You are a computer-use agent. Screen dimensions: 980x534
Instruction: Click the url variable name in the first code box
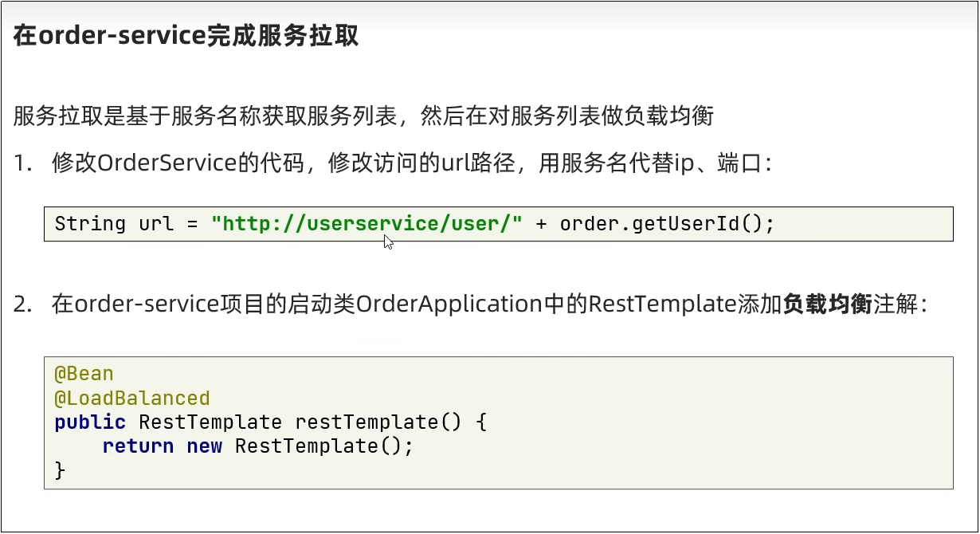tap(156, 223)
